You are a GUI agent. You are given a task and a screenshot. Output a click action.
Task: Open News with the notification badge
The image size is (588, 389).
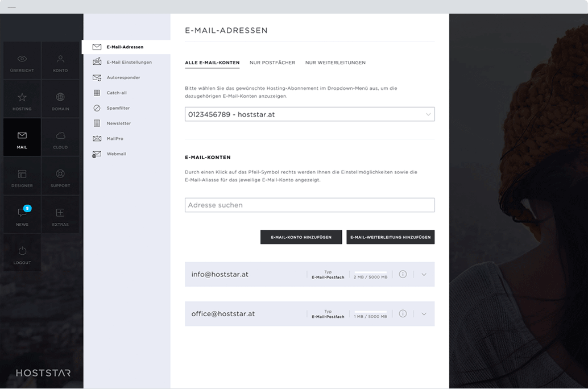click(22, 215)
